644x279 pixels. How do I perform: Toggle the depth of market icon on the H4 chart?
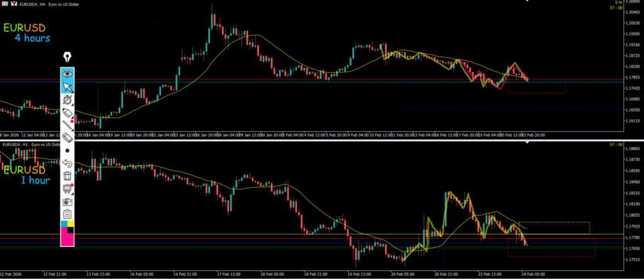[13, 4]
